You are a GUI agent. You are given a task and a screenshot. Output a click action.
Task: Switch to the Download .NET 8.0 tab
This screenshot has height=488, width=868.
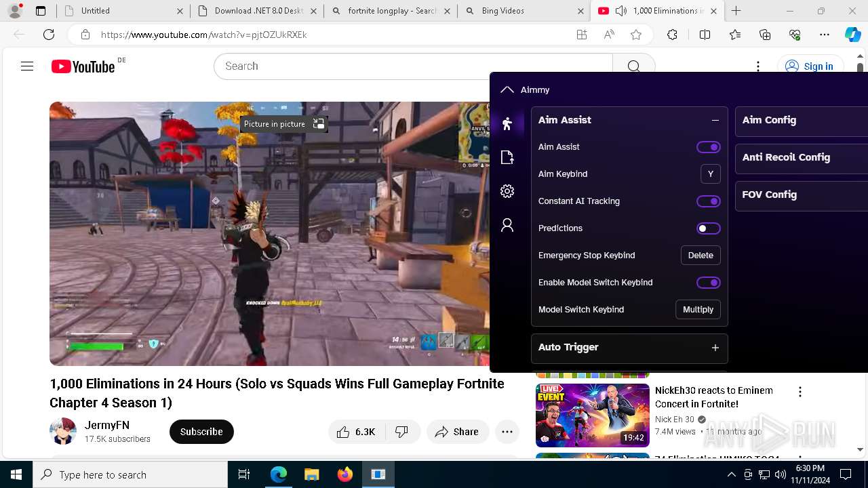pyautogui.click(x=257, y=11)
